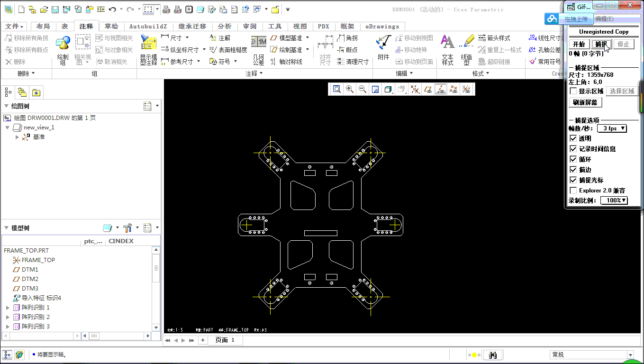Select the Zoom In tool in the viewport toolbar

349,89
